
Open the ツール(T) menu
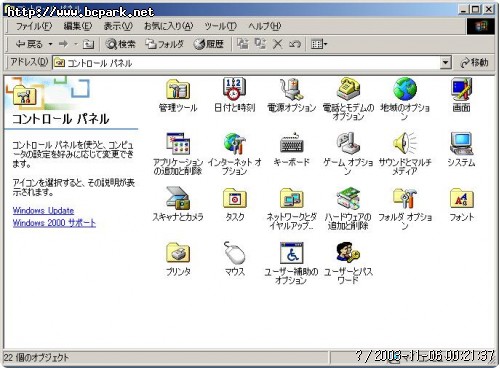221,26
